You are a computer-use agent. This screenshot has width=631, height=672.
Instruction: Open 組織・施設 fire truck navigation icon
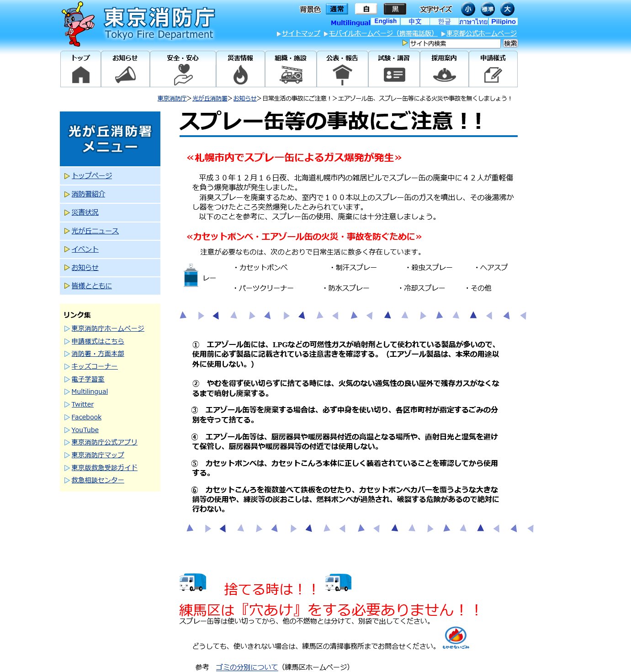(x=291, y=69)
